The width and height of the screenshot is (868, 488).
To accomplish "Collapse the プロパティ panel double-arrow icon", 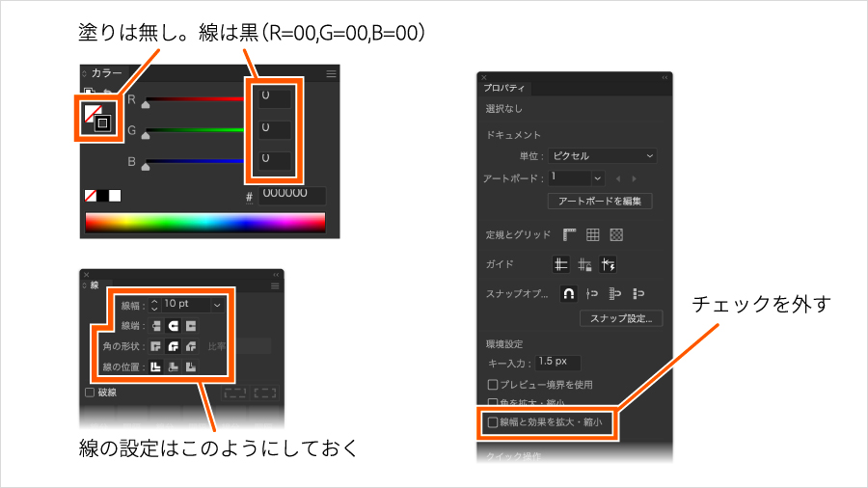I will 665,77.
